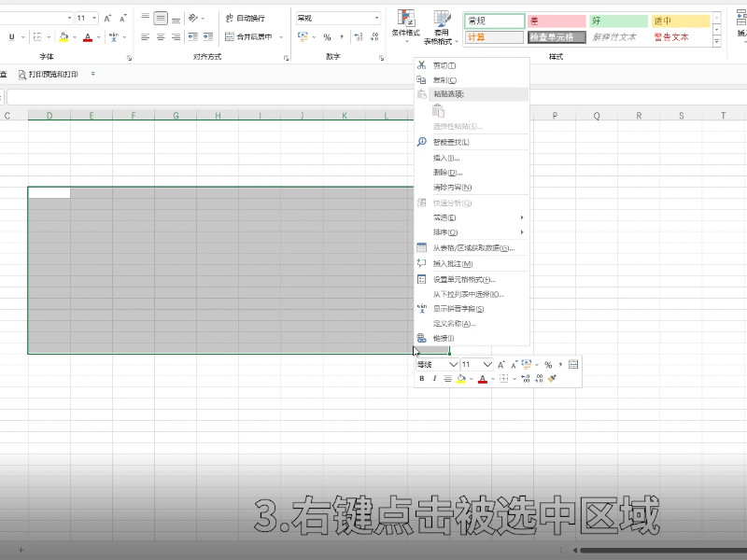The height and width of the screenshot is (560, 747).
Task: Click 打印预览和打印 on the quick access toolbar
Action: click(49, 75)
